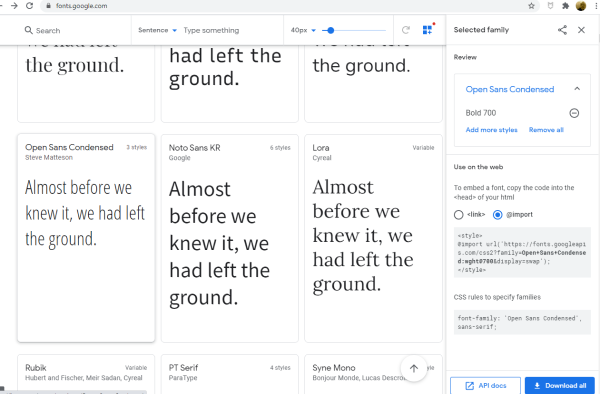
Task: Reset preview settings with refresh icon
Action: click(406, 30)
